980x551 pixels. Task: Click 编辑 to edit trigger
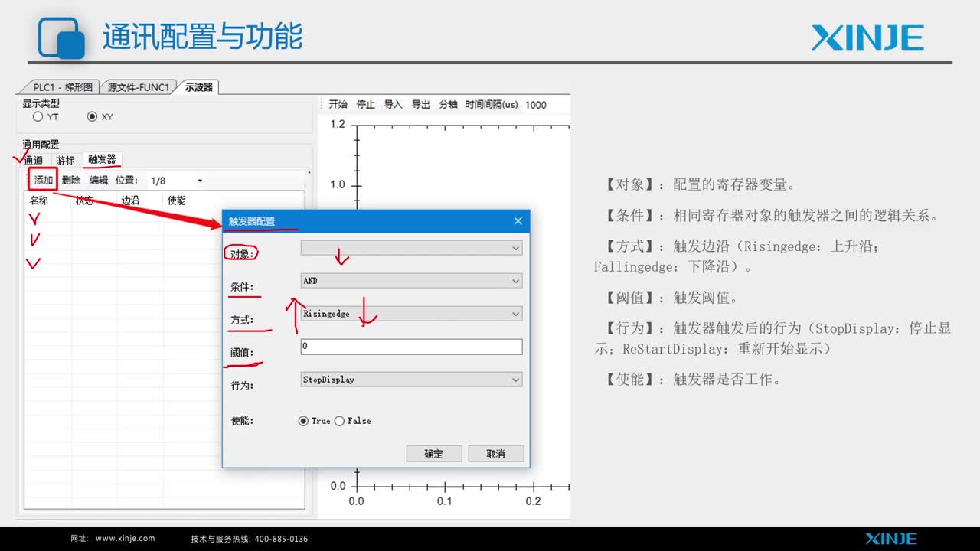point(99,181)
